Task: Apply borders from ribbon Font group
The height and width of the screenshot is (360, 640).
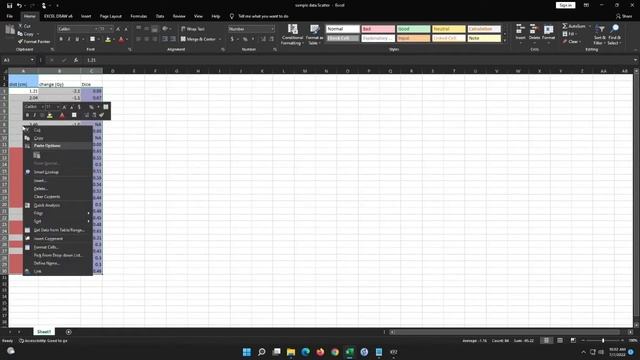Action: click(x=93, y=39)
